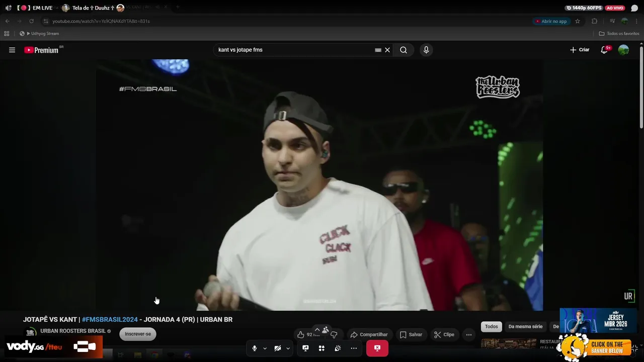Expand microphone options chevron
This screenshot has width=644, height=362.
[265, 348]
